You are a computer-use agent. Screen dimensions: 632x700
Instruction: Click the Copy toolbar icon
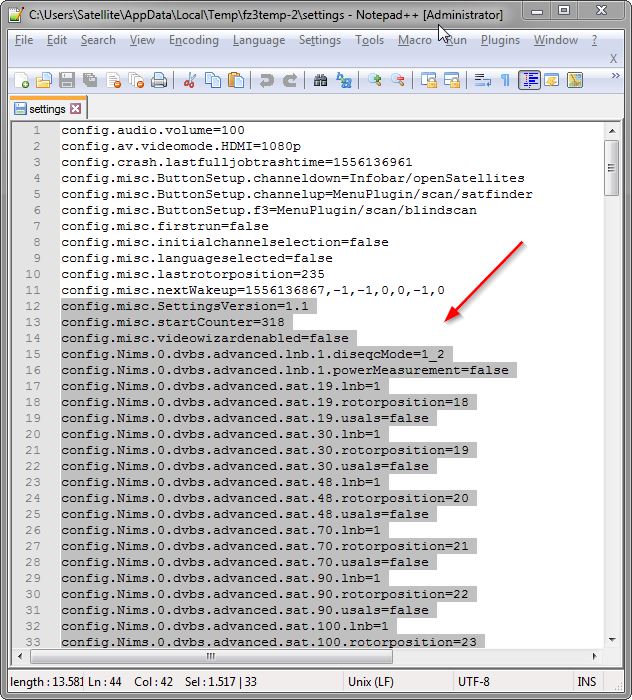pyautogui.click(x=213, y=81)
